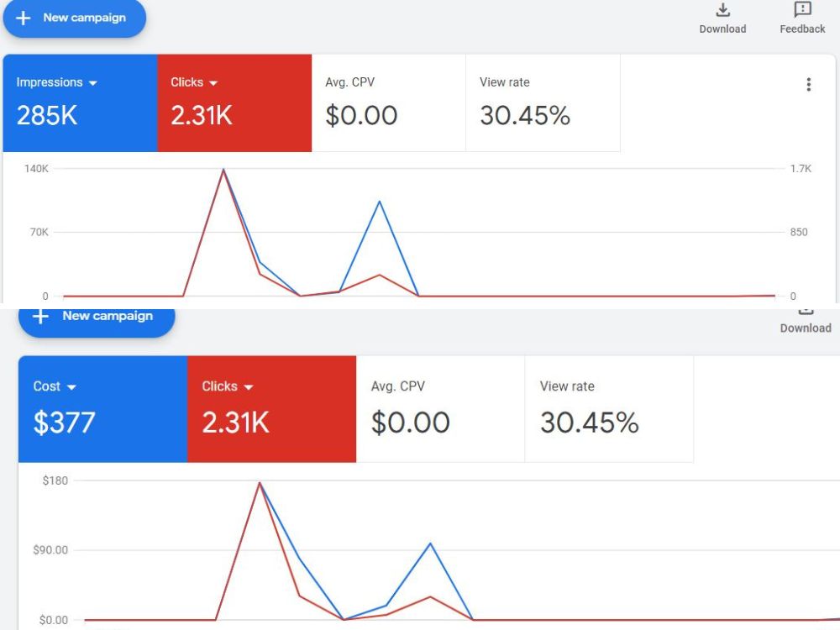Screen dimensions: 840x630
Task: Click the $180 axis label on lower chart
Action: click(x=55, y=480)
